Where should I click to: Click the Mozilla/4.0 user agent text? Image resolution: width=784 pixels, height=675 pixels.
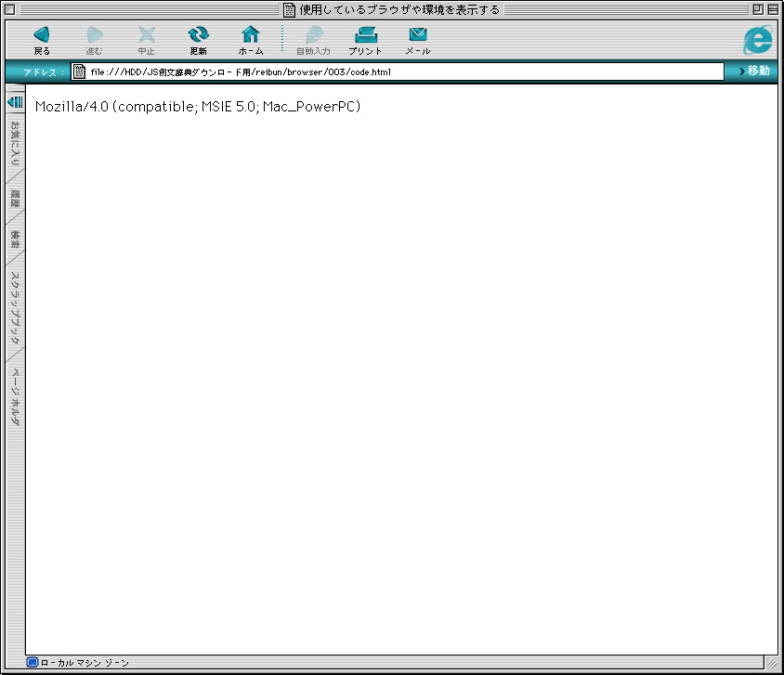pos(198,107)
